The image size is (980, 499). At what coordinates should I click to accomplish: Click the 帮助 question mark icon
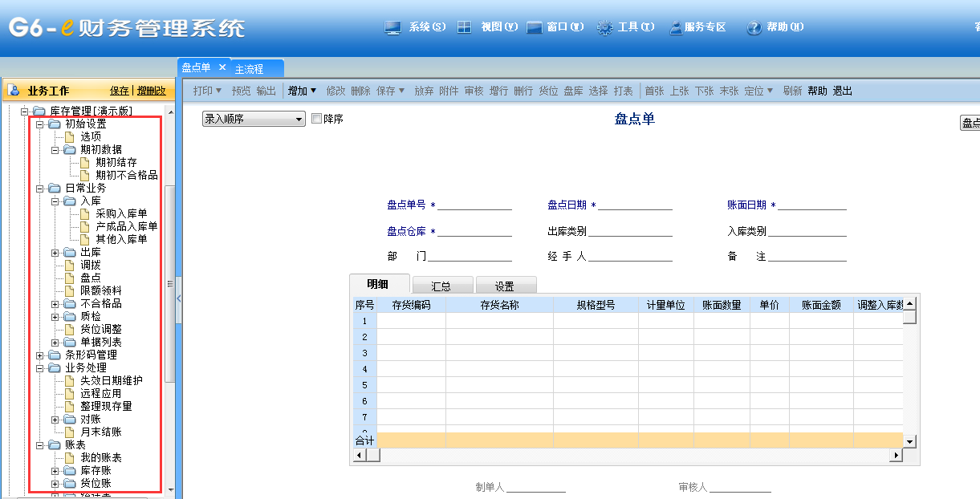(x=754, y=28)
